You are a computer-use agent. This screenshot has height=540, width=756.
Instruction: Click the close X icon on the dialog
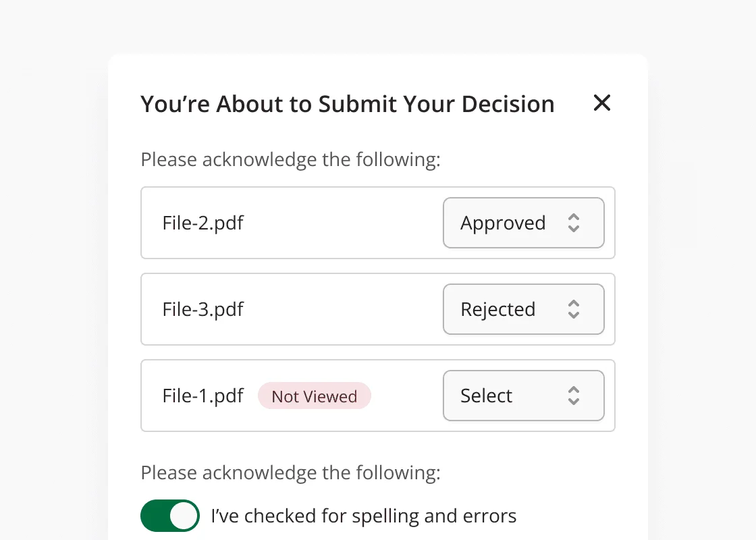click(601, 103)
